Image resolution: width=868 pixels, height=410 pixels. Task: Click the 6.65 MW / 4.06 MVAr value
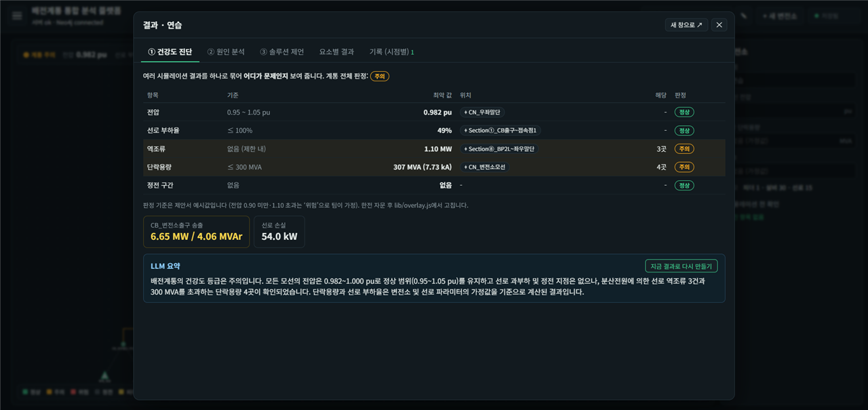(196, 237)
